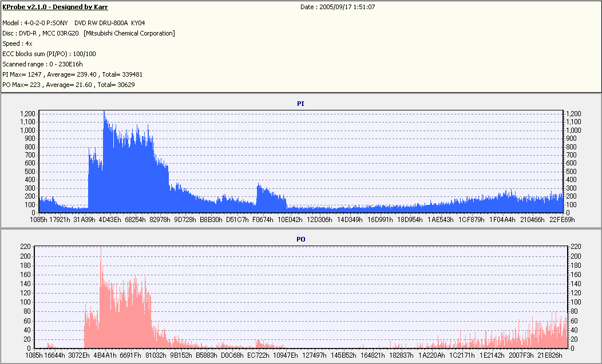The image size is (602, 364).
Task: Click the '10E042h' label under PI chart
Action: pos(290,220)
